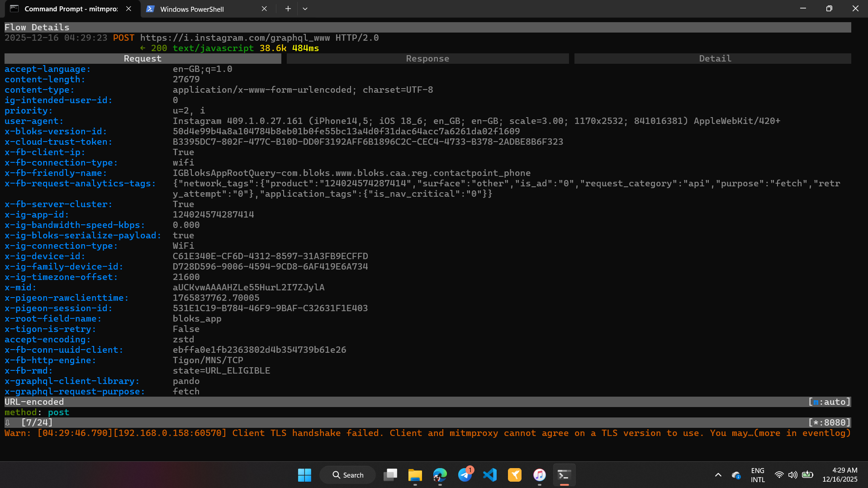This screenshot has height=488, width=868.
Task: Click the [m:auto] view mode indicator
Action: [830, 402]
